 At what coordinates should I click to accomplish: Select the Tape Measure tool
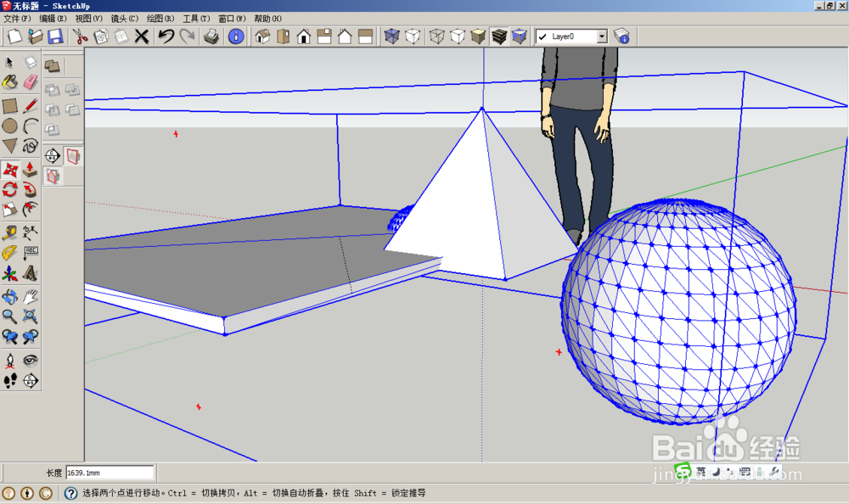click(10, 231)
